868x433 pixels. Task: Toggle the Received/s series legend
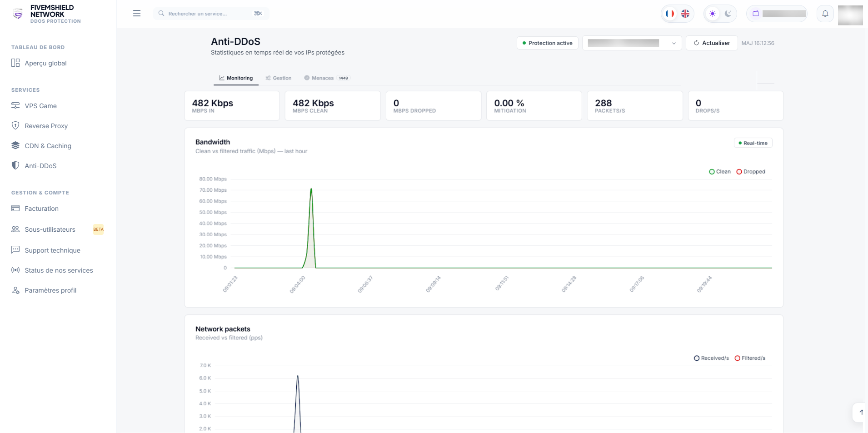[x=711, y=358]
